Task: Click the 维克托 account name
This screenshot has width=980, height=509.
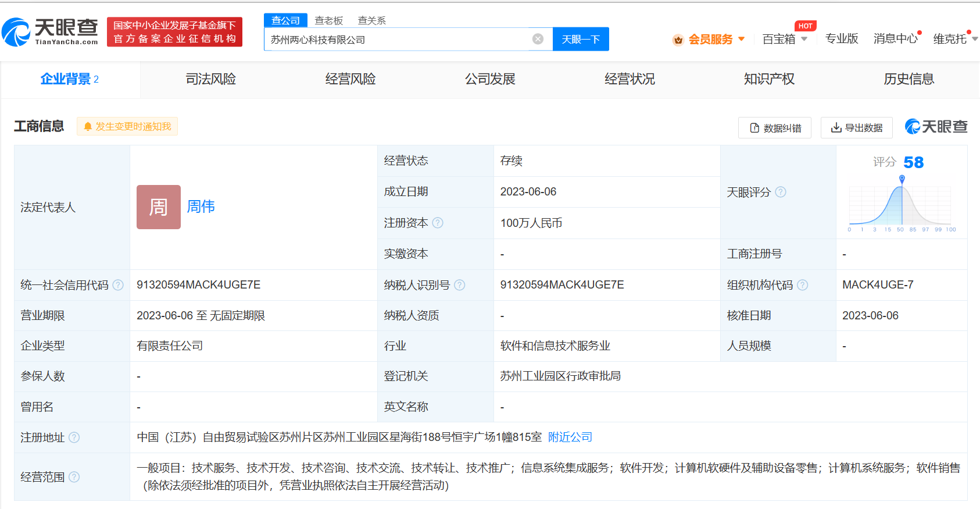Action: (950, 39)
